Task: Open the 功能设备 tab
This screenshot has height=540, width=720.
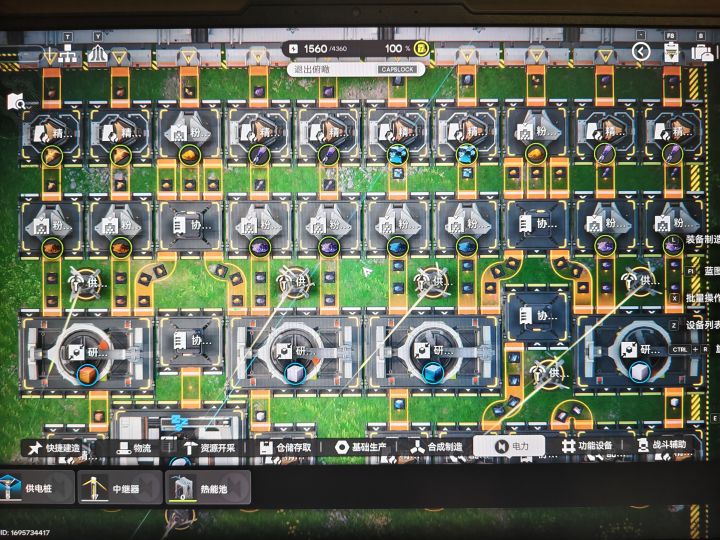Action: click(x=587, y=445)
